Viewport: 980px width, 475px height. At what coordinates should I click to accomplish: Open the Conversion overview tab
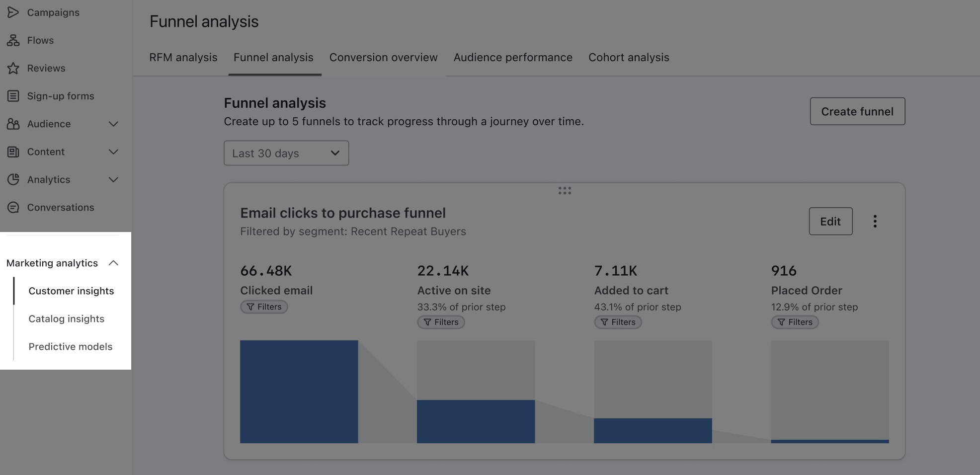pos(383,57)
